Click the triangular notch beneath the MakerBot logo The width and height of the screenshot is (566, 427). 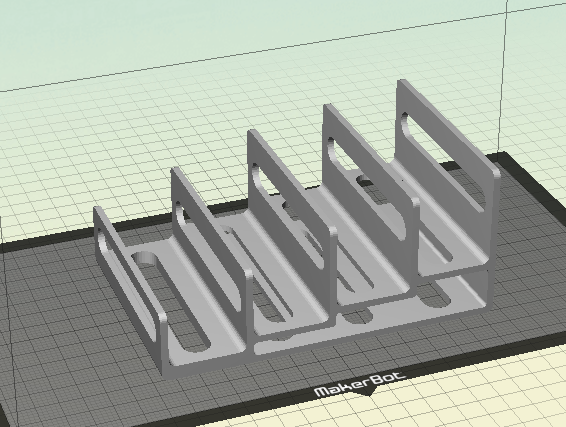click(368, 392)
